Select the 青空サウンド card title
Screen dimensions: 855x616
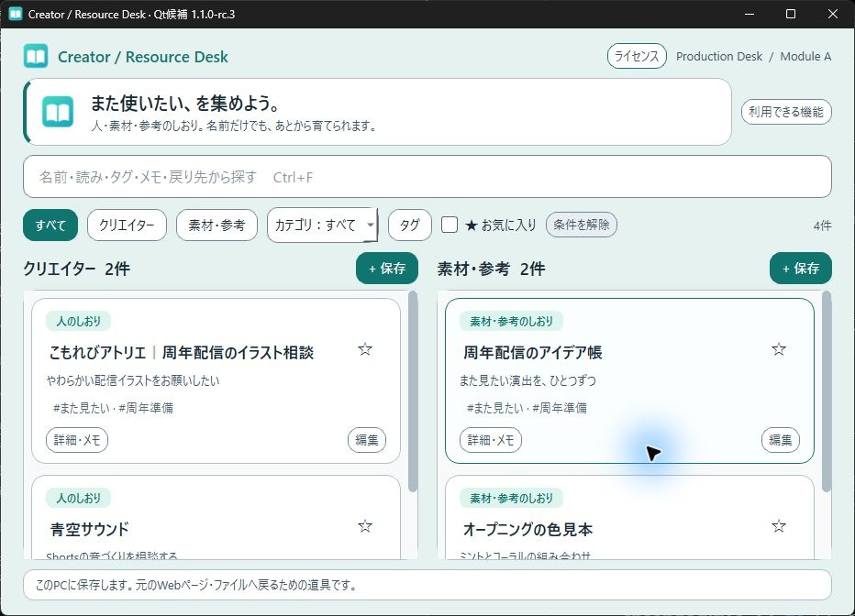pyautogui.click(x=89, y=530)
